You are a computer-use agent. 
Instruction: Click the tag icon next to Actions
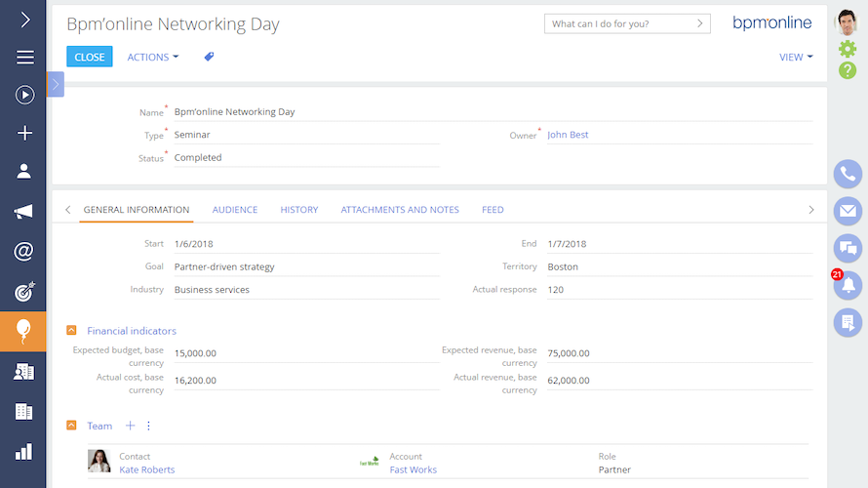coord(209,58)
